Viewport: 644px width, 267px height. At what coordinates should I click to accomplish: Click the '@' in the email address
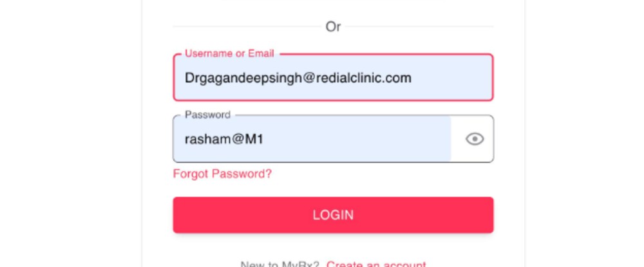point(305,78)
